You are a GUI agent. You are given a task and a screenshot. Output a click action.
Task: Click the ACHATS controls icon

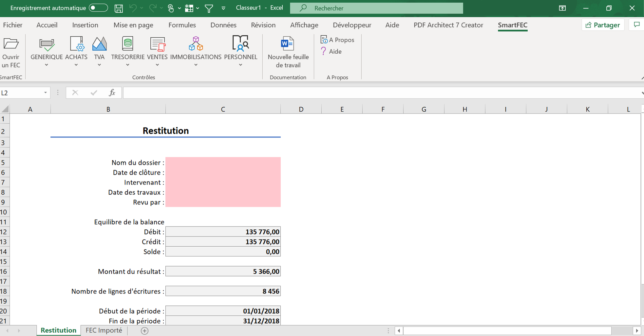coord(76,44)
